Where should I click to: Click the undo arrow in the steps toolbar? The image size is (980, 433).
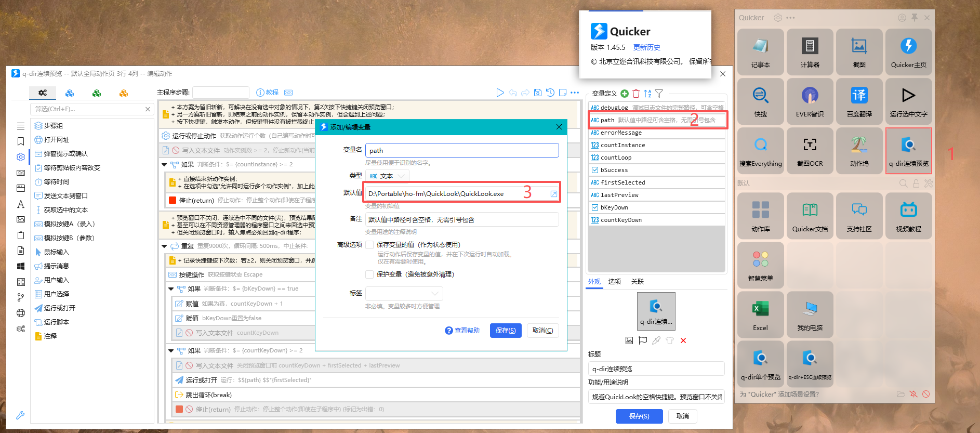(513, 93)
